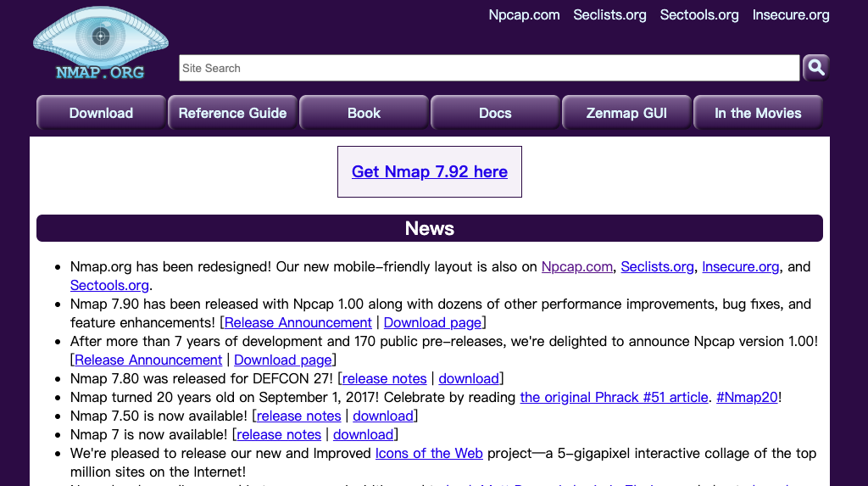Click the Nmap.org eye logo
868x486 pixels.
click(101, 44)
